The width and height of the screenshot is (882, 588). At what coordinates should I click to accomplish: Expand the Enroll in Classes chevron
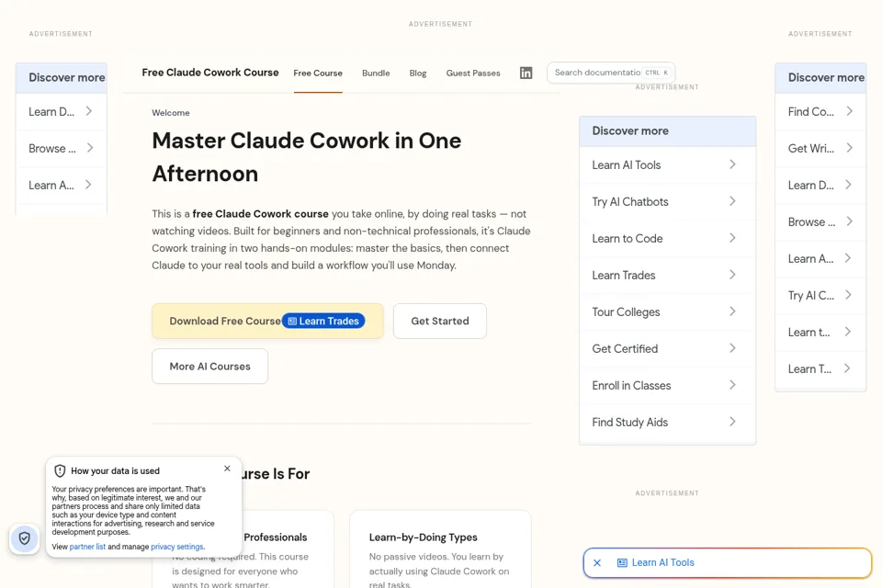(732, 385)
